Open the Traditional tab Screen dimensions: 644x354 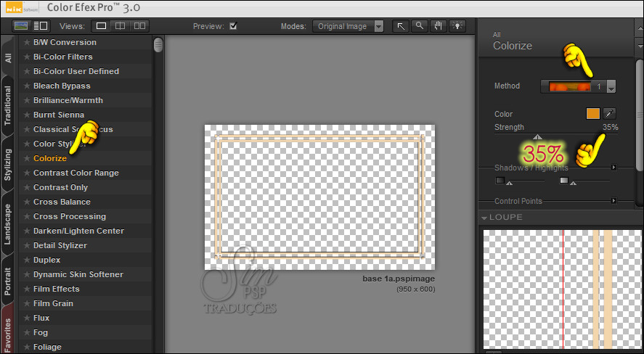pos(8,106)
